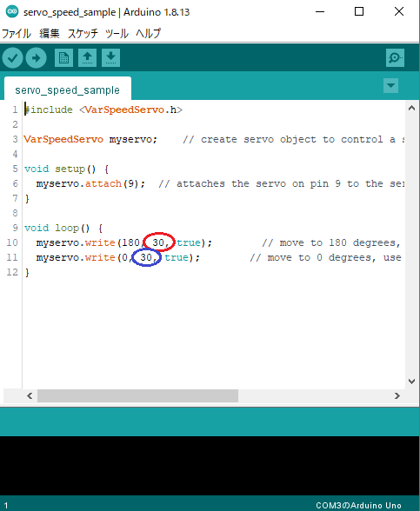This screenshot has width=420, height=511.
Task: Click the #include <VarSpeedServo.h> line
Action: point(103,109)
